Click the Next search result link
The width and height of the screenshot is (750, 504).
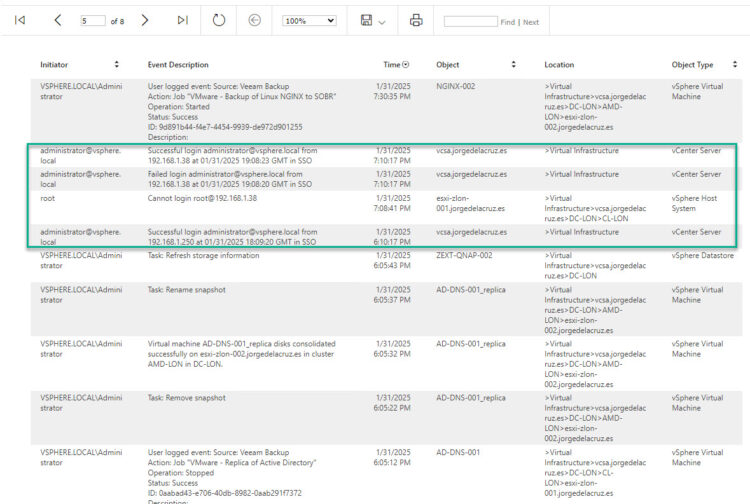tap(531, 22)
